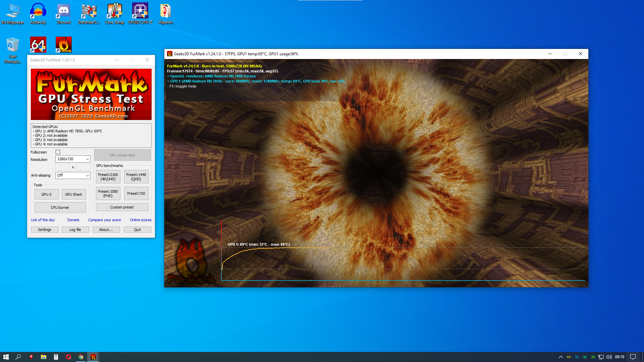
Task: Launch the Audacity desktop shortcut
Action: click(38, 14)
